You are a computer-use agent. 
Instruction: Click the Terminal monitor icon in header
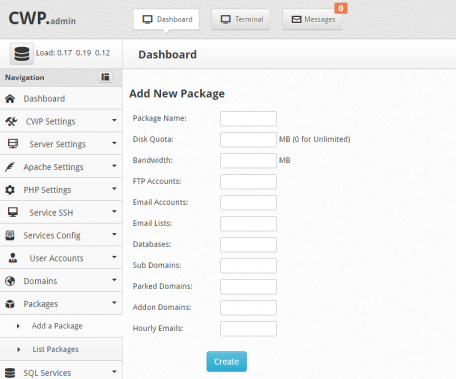tap(226, 19)
